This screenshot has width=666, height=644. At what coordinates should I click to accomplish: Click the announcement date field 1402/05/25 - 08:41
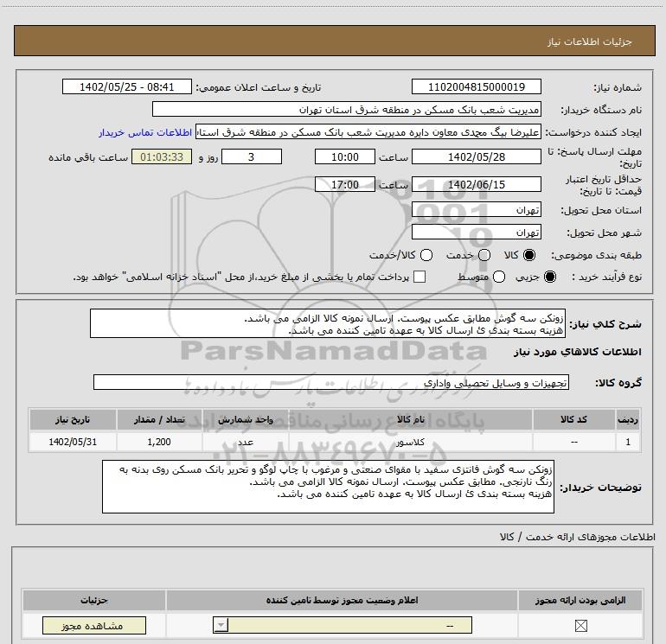[127, 86]
